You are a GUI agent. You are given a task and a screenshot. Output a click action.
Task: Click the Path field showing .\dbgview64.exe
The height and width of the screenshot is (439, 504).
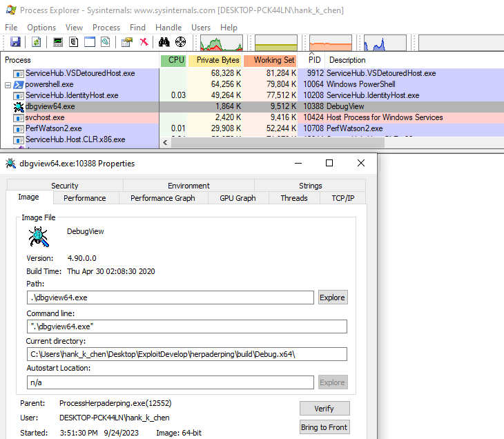pyautogui.click(x=171, y=297)
